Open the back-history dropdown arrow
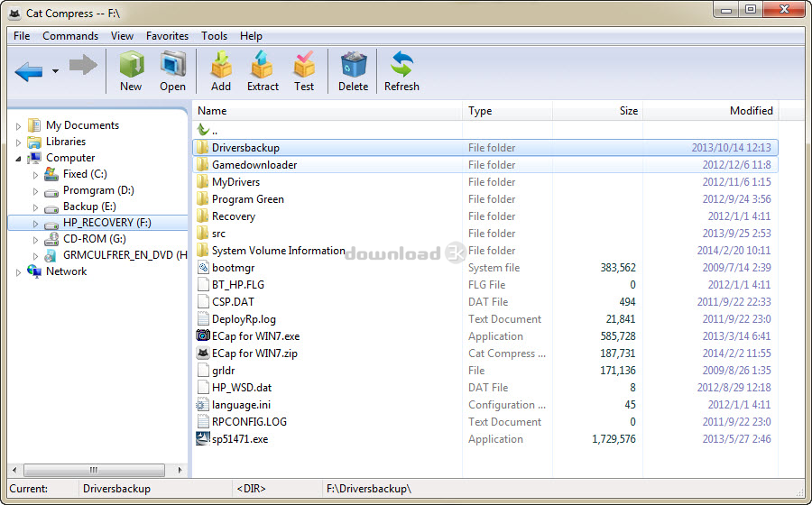812x505 pixels. pos(55,71)
